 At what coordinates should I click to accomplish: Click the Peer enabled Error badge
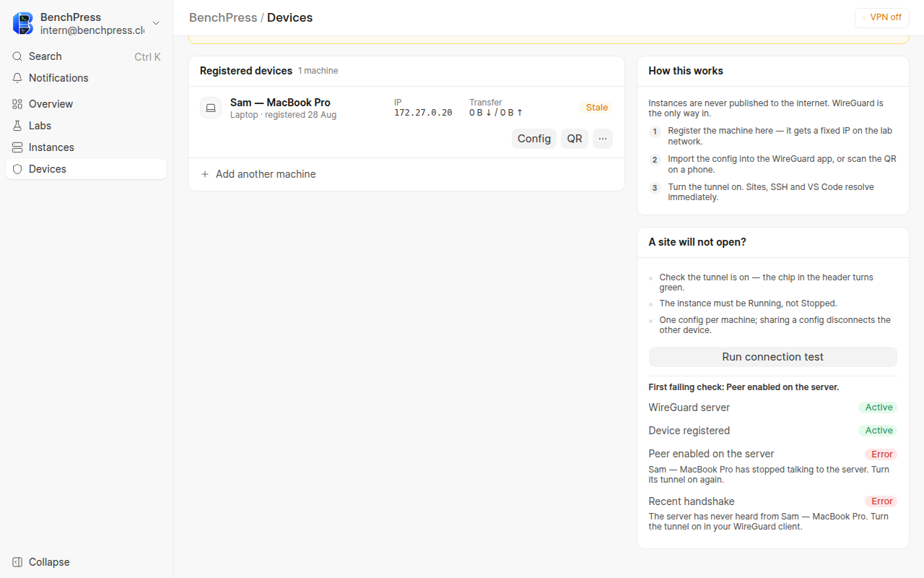pyautogui.click(x=881, y=454)
